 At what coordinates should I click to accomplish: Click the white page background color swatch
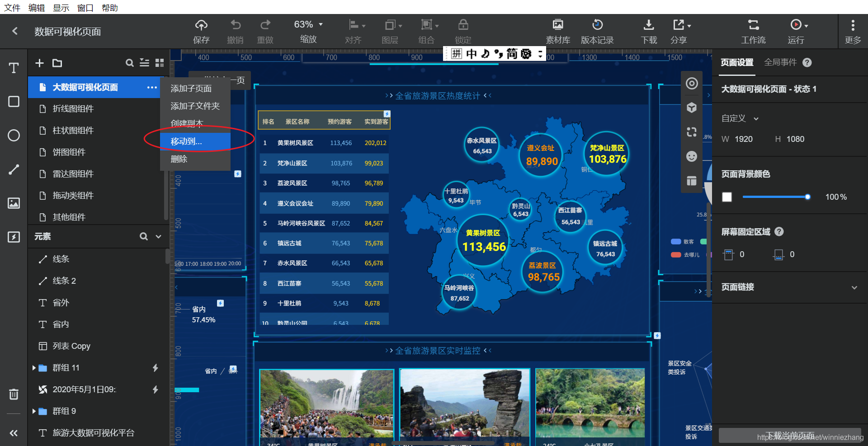(727, 197)
